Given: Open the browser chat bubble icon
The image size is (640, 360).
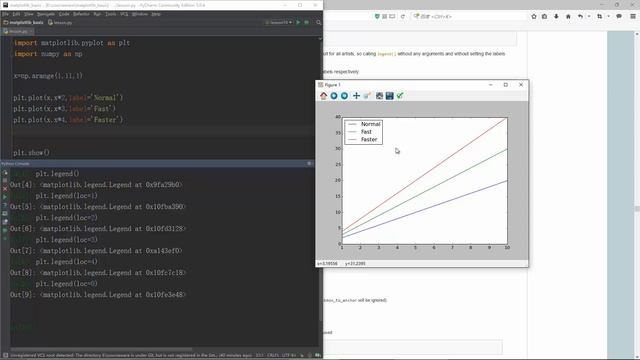Looking at the screenshot, I should 619,16.
